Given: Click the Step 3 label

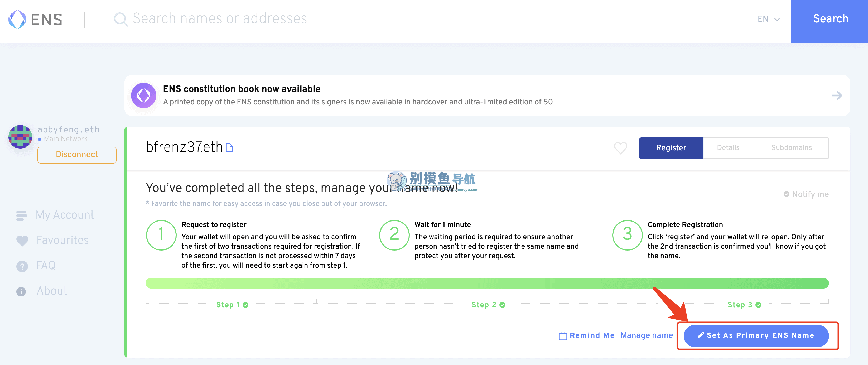Looking at the screenshot, I should coord(740,305).
